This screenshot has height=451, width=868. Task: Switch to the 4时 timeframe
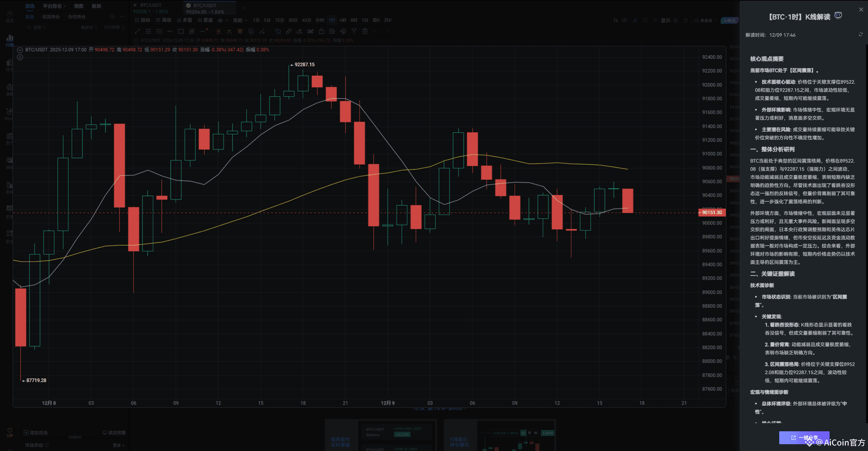click(343, 20)
